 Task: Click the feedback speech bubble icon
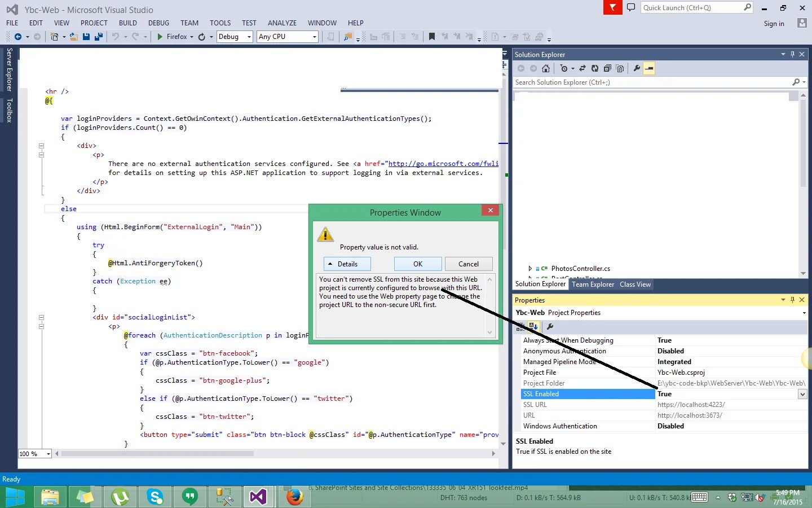click(x=631, y=7)
